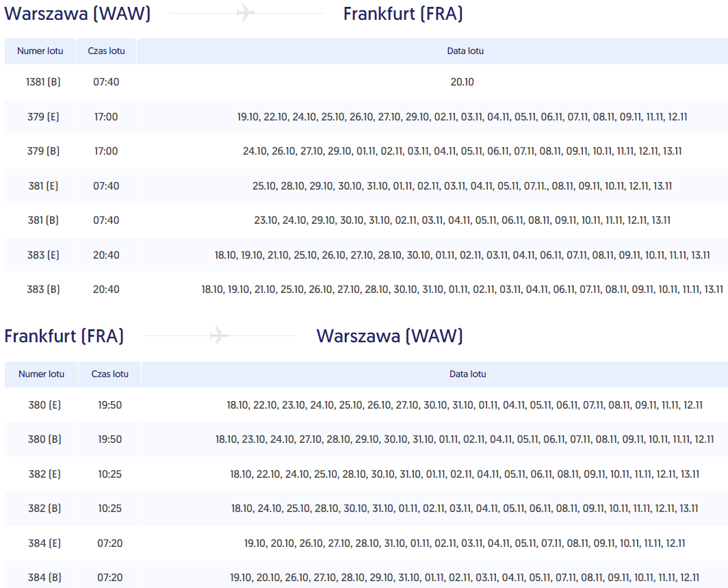This screenshot has width=728, height=588.
Task: Click "Data lotu" header in Frankfurt–Warszawa table
Action: click(467, 374)
